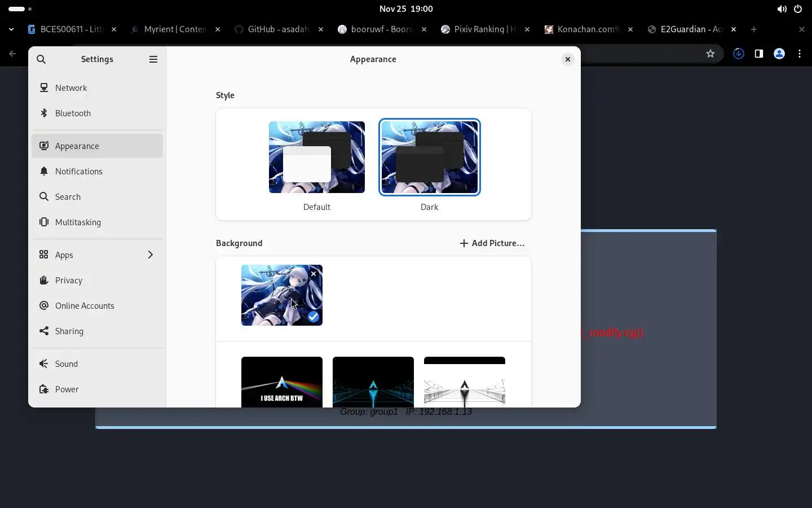Viewport: 812px width, 508px height.
Task: Close the Settings window
Action: (x=568, y=59)
